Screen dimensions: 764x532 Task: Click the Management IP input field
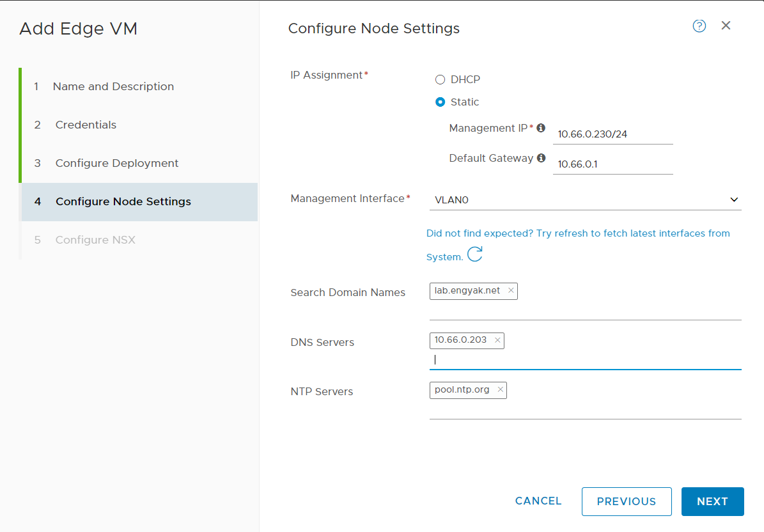pyautogui.click(x=612, y=135)
